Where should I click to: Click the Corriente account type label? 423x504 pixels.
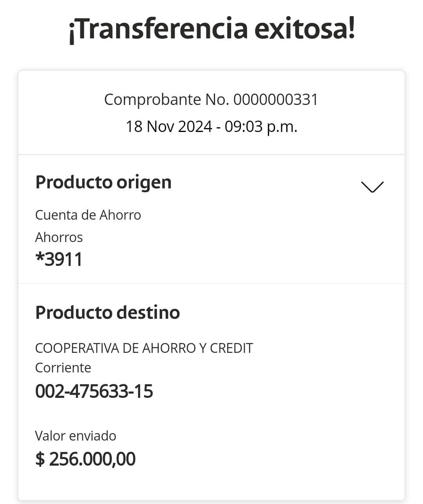point(63,368)
